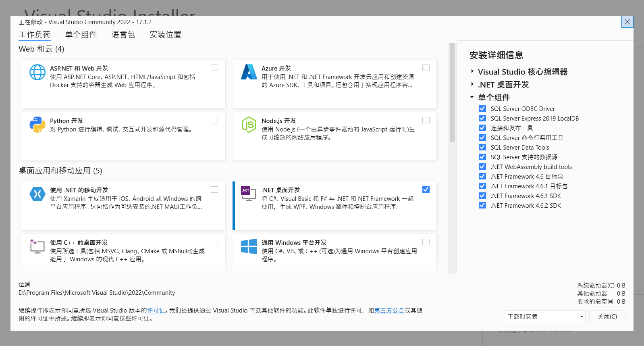Uncheck SQL Server ODBC Driver component

[x=482, y=108]
